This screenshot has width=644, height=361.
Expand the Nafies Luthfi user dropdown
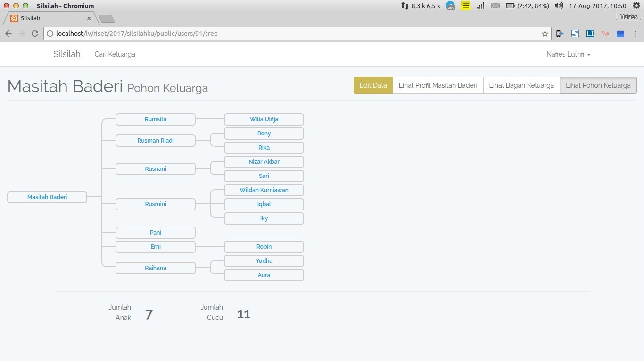point(568,54)
